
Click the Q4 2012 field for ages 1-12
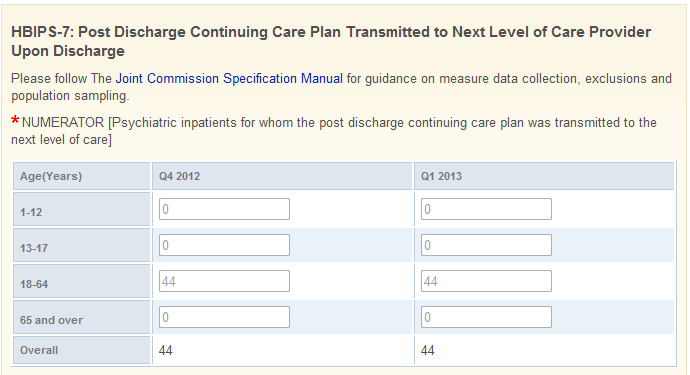224,209
